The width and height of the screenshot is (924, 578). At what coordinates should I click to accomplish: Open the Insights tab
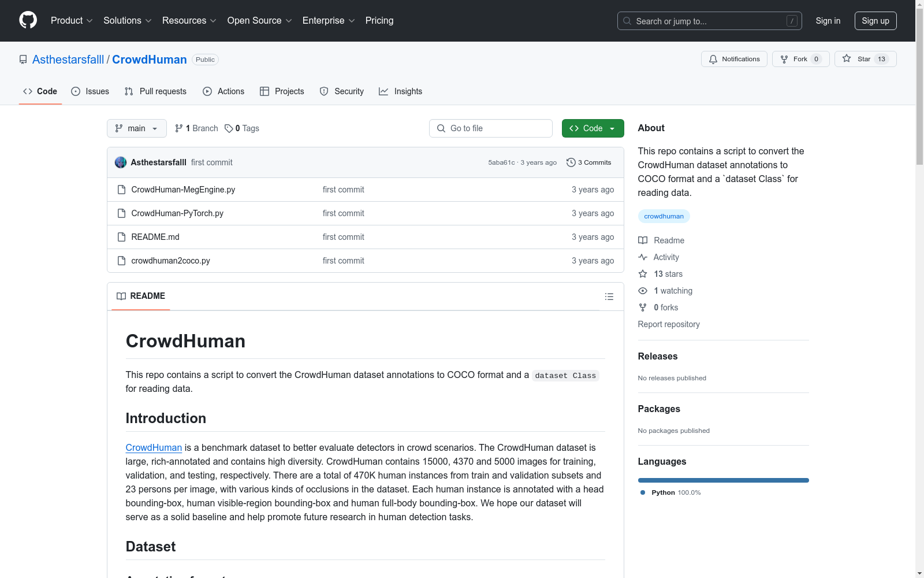[x=401, y=91]
